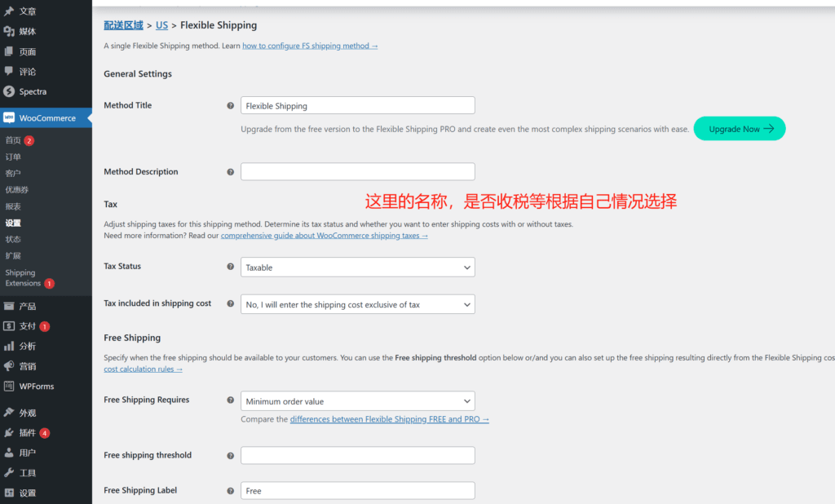Open the Free Shipping Requires dropdown
Image resolution: width=835 pixels, height=504 pixels.
tap(358, 401)
